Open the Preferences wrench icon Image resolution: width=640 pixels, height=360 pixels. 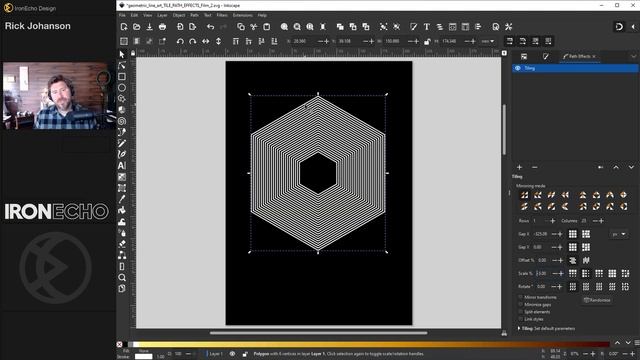509,27
